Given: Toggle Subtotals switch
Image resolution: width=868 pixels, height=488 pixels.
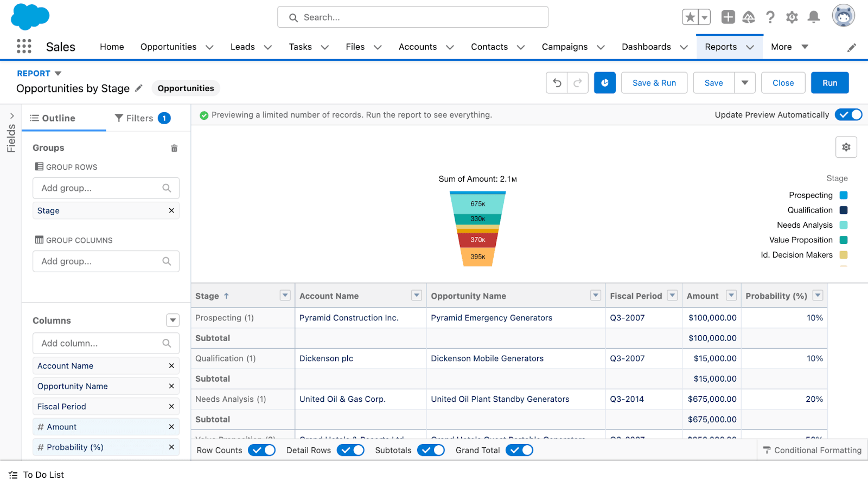Looking at the screenshot, I should 431,450.
